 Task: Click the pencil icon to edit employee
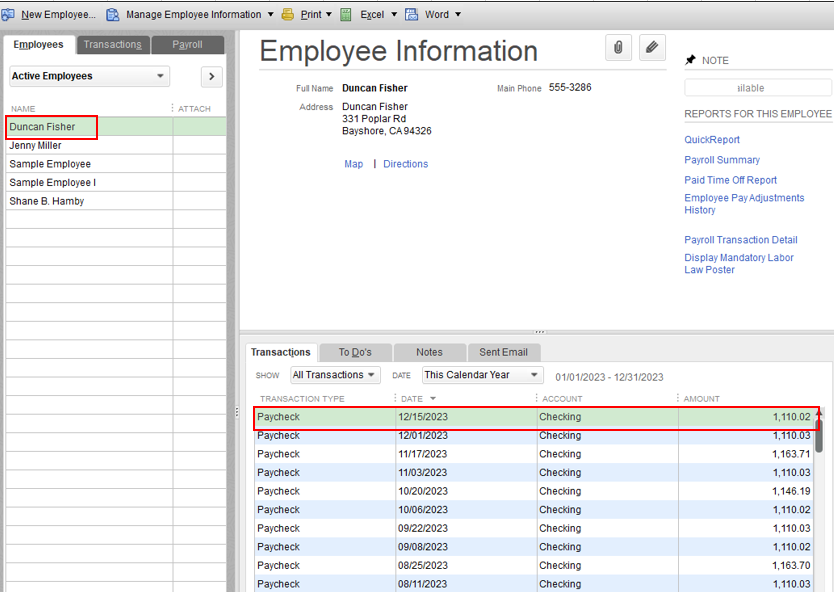(652, 48)
